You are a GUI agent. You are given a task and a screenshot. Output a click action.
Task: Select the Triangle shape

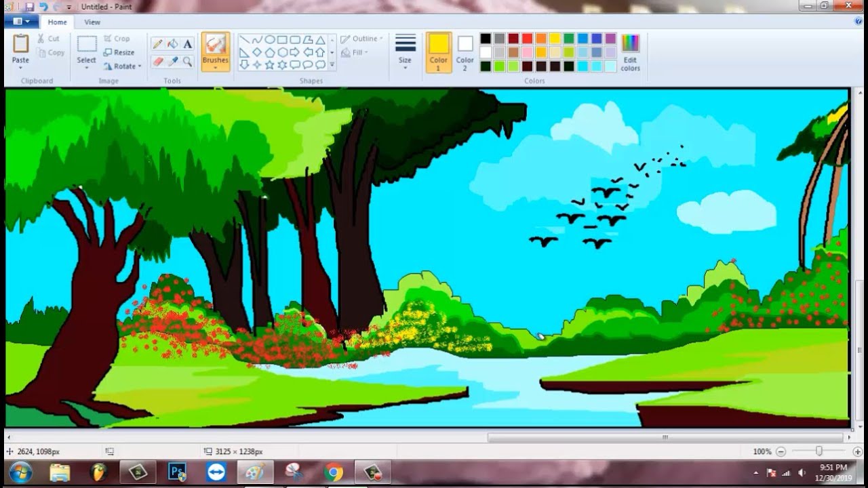(x=321, y=40)
